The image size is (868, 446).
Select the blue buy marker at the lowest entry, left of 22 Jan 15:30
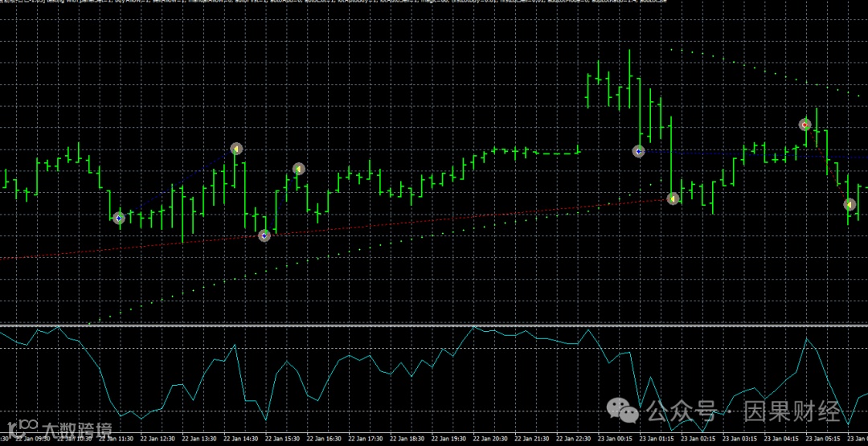[x=264, y=236]
